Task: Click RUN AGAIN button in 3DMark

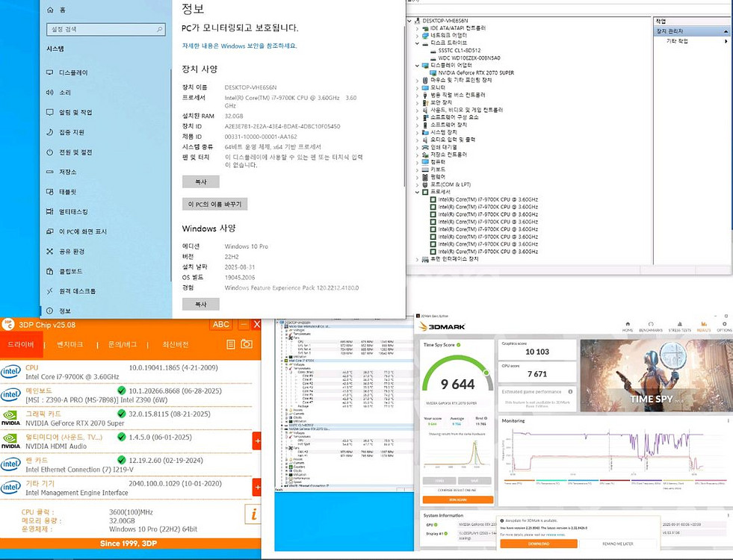Action: tap(457, 500)
